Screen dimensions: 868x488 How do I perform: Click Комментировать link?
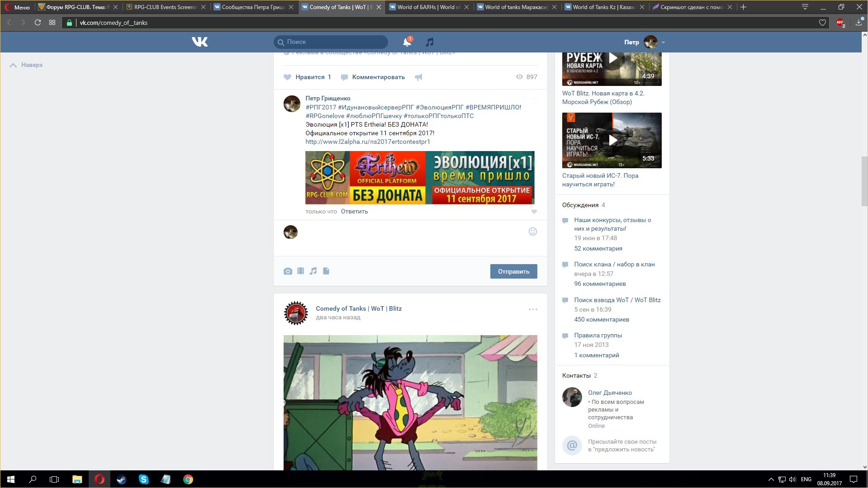pos(373,77)
